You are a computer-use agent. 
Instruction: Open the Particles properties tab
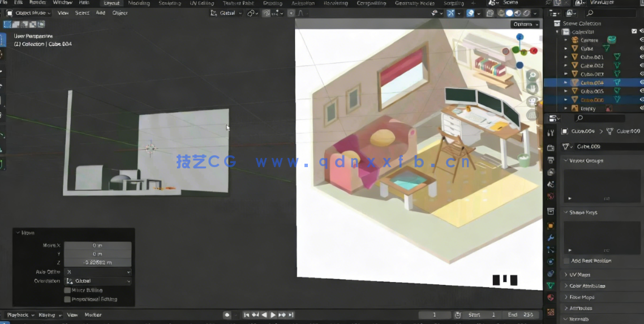[x=551, y=250]
